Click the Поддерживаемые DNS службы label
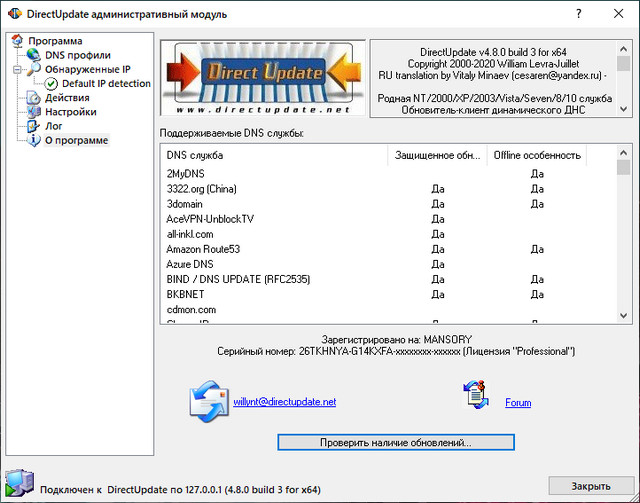The width and height of the screenshot is (640, 503). coord(231,134)
